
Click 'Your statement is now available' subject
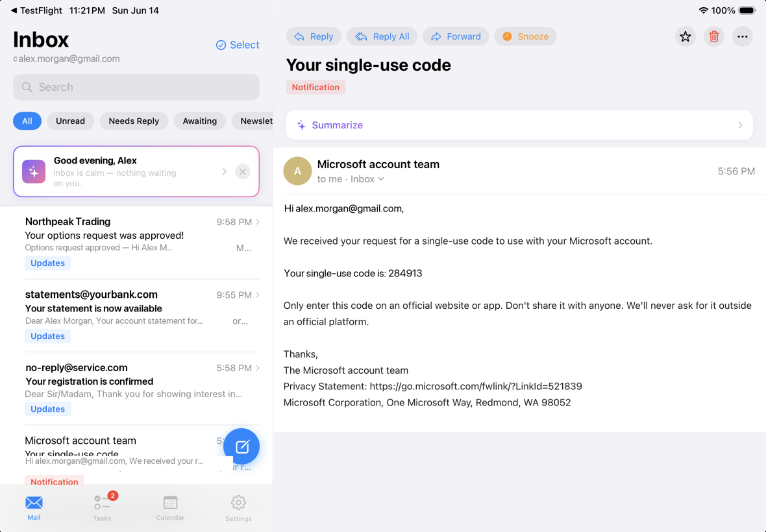click(x=93, y=308)
